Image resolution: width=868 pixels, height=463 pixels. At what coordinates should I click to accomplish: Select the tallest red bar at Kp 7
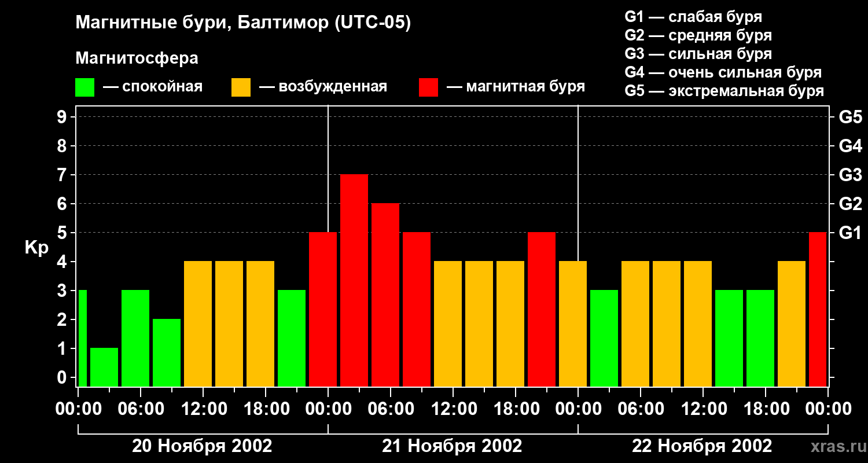pos(354,280)
